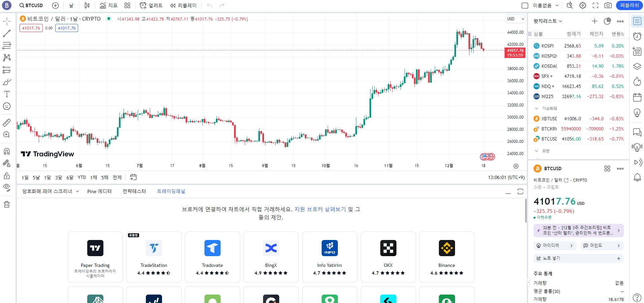
Task: Select the ruler measure tool
Action: 7,122
